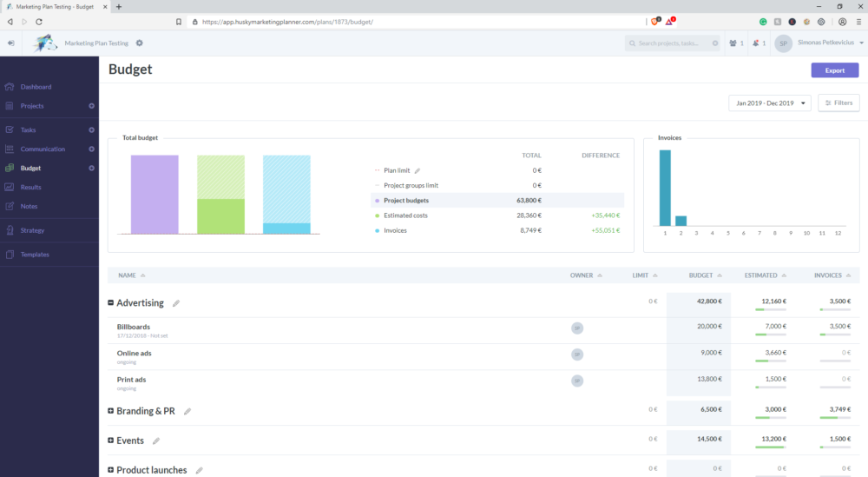Viewport: 868px width, 477px height.
Task: Open Tasks in sidebar
Action: pyautogui.click(x=29, y=130)
